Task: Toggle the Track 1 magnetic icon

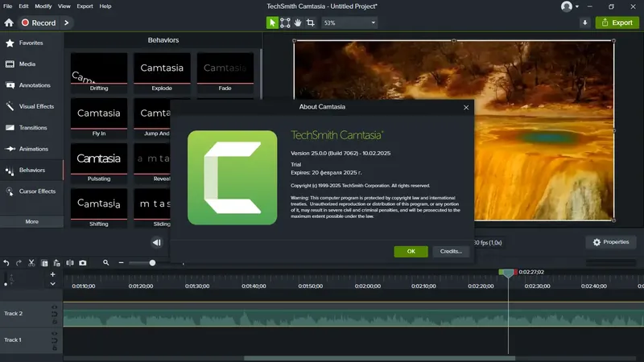Action: pyautogui.click(x=54, y=340)
